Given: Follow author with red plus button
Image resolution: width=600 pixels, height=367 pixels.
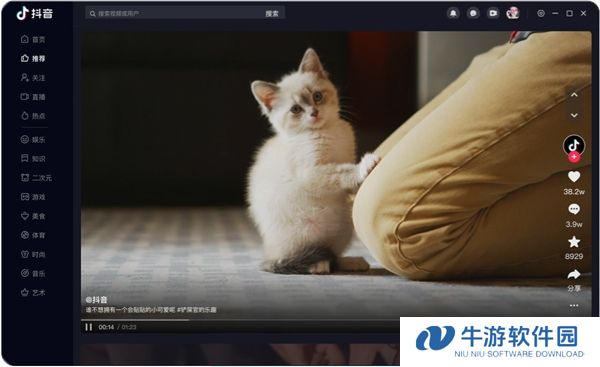Looking at the screenshot, I should tap(574, 157).
